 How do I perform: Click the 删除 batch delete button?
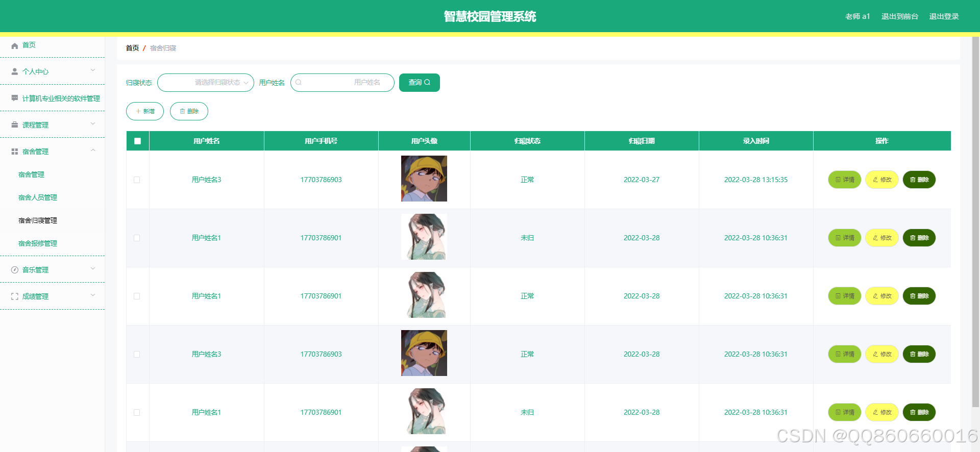[x=189, y=111]
